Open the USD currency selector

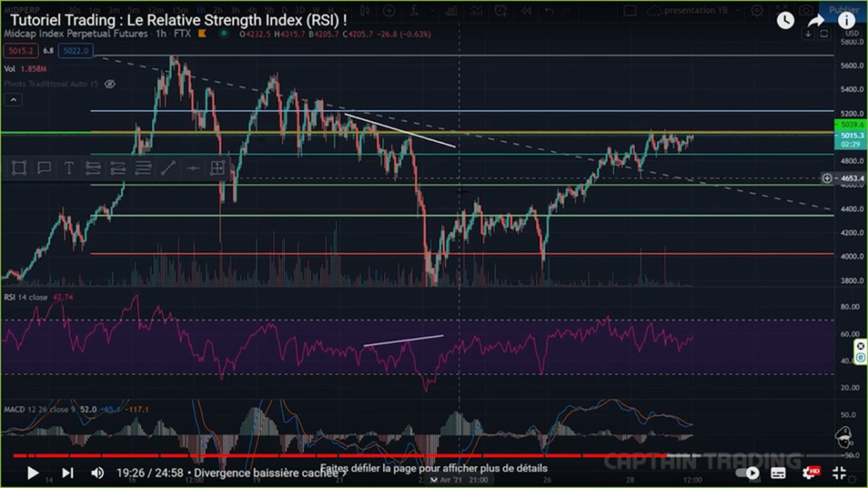point(852,34)
